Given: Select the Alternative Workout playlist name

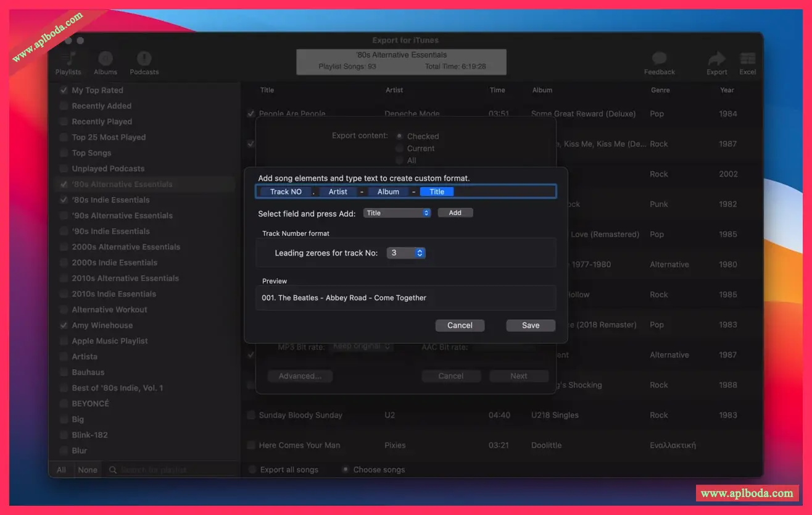Looking at the screenshot, I should [110, 309].
